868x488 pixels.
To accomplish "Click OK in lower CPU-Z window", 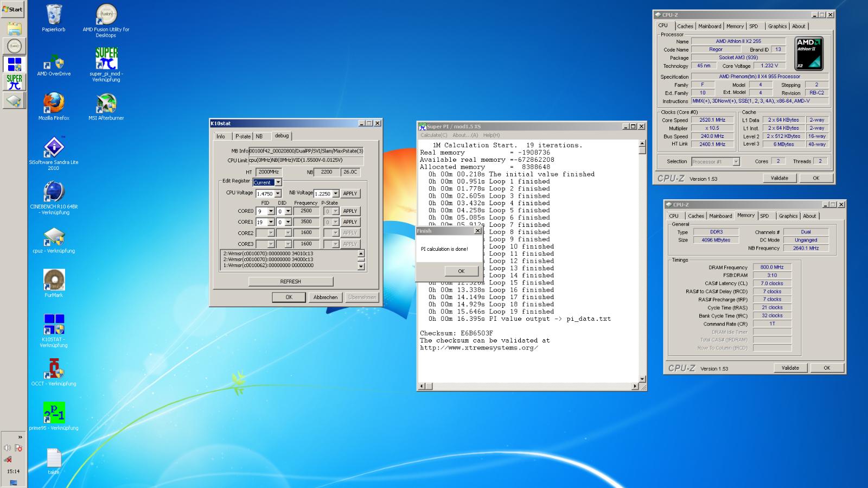I will [x=827, y=368].
